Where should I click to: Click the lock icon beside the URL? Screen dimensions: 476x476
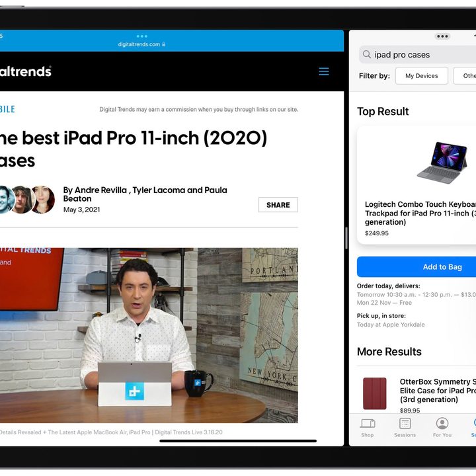pos(164,44)
